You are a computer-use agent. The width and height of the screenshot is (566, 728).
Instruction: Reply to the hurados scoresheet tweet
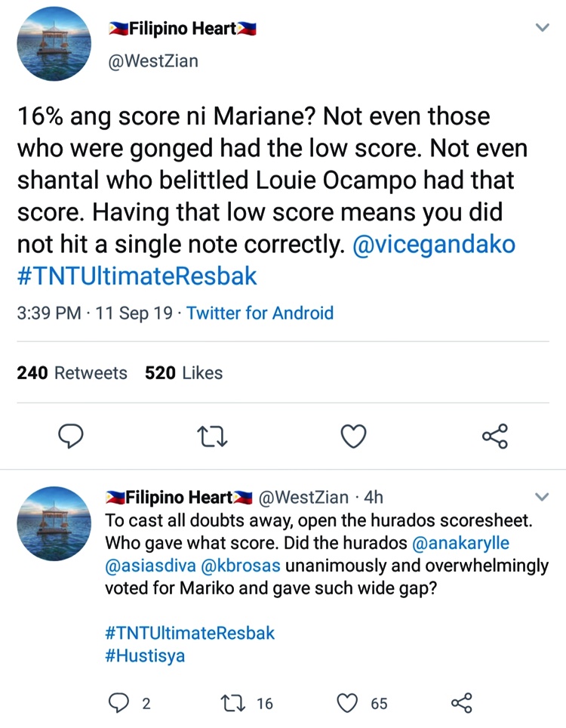pos(119,703)
